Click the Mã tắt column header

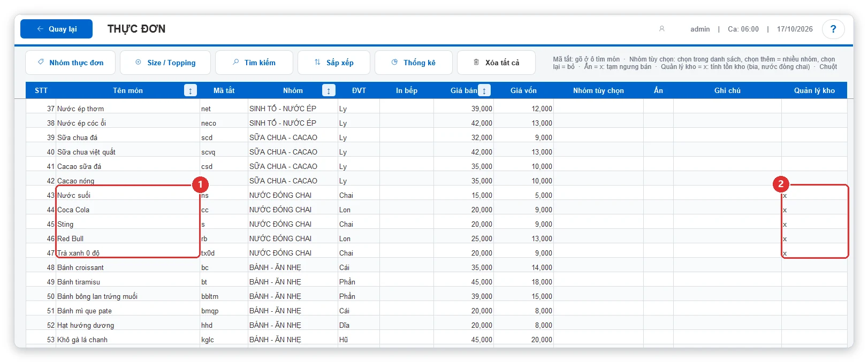pyautogui.click(x=224, y=90)
